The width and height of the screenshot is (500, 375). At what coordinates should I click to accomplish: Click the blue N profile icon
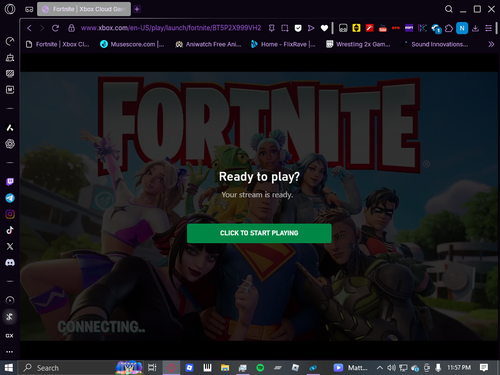[x=462, y=28]
